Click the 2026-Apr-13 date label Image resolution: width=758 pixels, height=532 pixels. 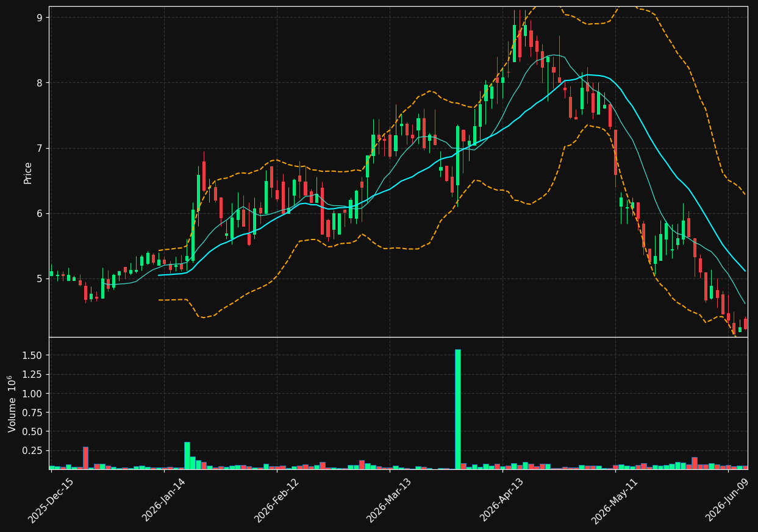point(502,500)
